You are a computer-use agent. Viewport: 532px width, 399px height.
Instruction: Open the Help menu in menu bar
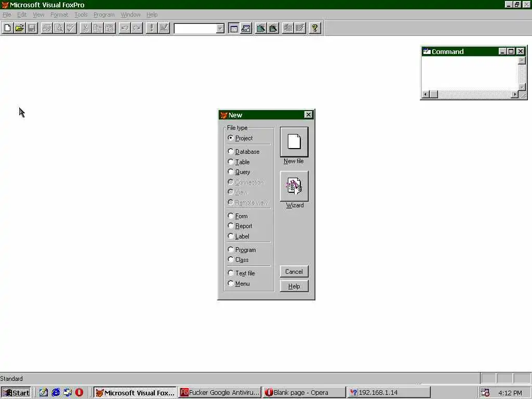152,15
